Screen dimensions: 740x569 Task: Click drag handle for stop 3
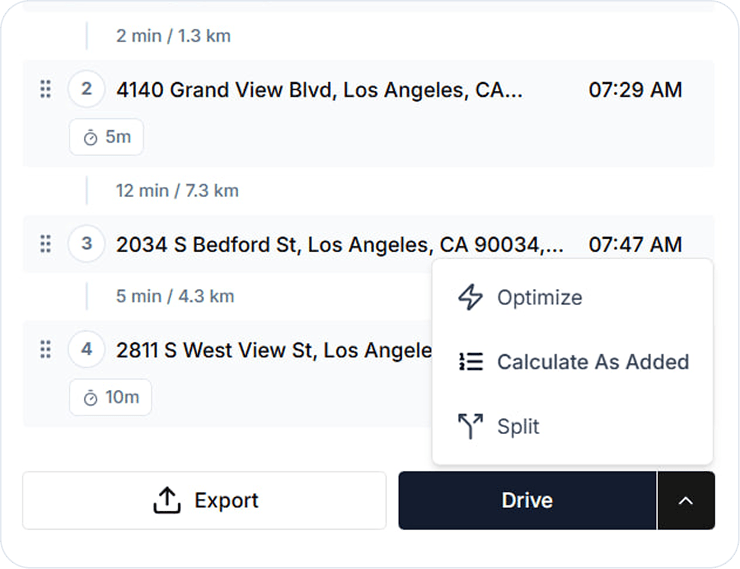45,244
